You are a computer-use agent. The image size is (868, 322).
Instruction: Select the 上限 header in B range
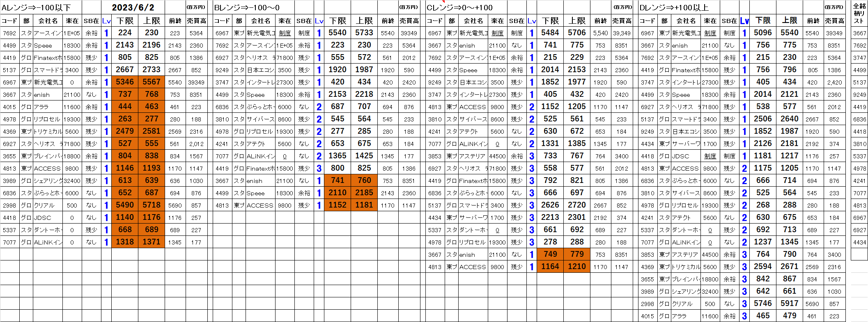364,21
